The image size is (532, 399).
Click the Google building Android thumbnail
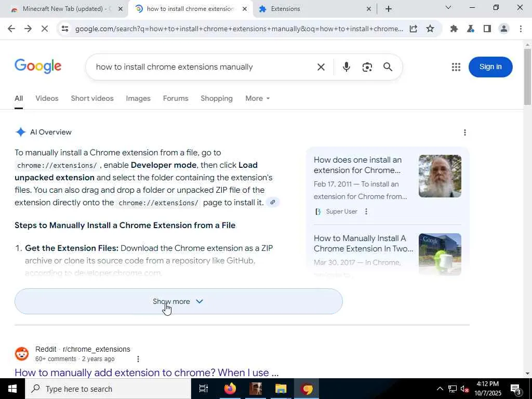point(440,254)
